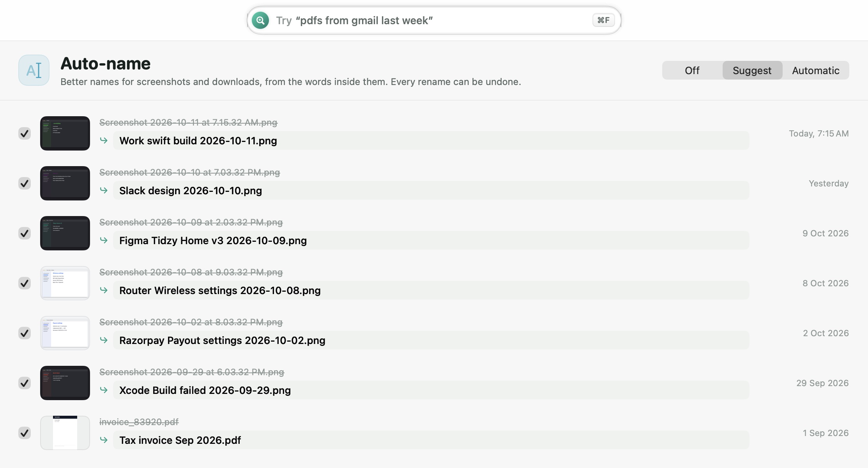This screenshot has width=868, height=468.
Task: Edit suggested name Xcode Build failed 2026-09-29.png
Action: (431, 390)
